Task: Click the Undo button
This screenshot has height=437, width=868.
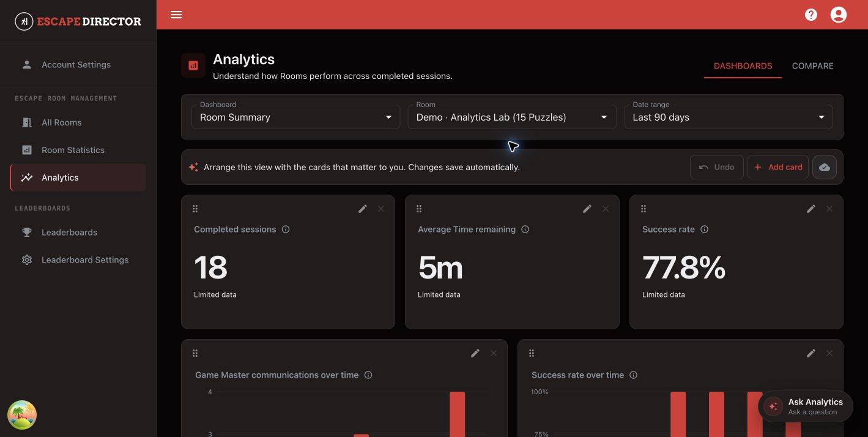Action: point(716,167)
